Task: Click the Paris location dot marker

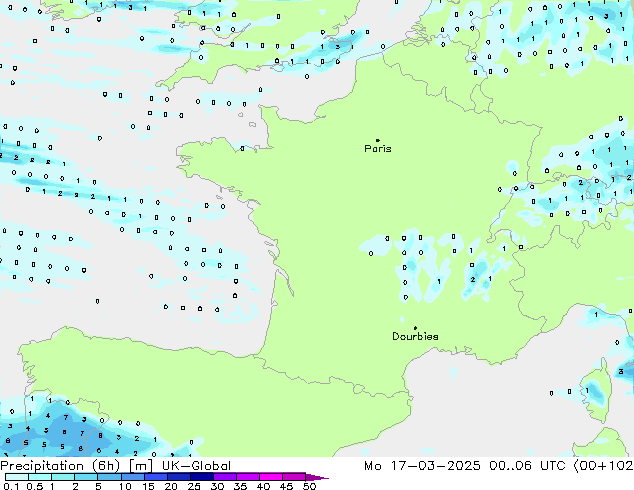Action: [x=378, y=140]
